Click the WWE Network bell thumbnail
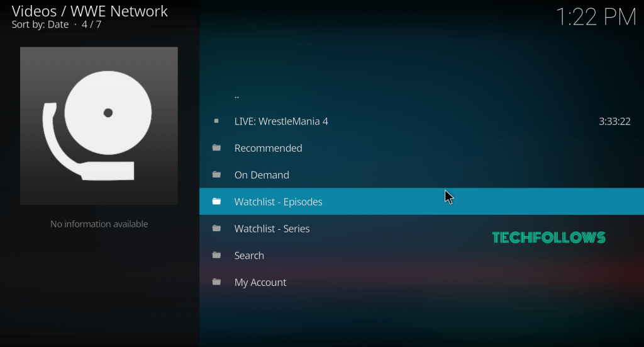Viewport: 644px width, 347px height. coord(99,125)
